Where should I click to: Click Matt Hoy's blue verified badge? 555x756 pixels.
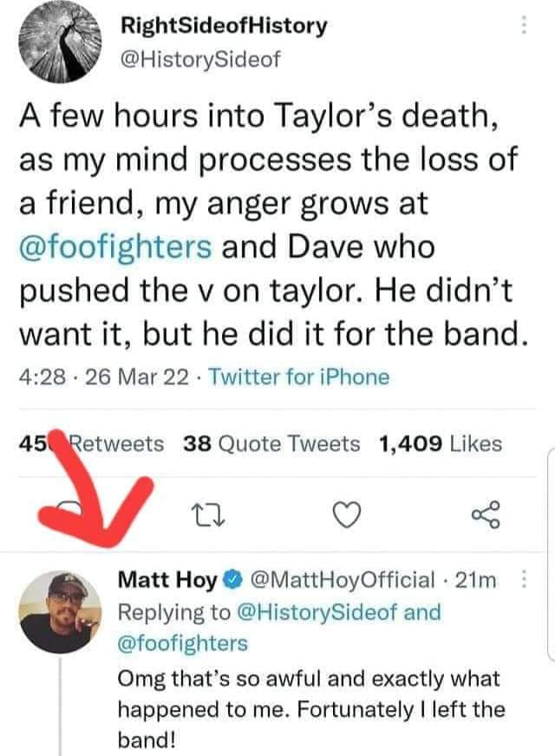[233, 580]
